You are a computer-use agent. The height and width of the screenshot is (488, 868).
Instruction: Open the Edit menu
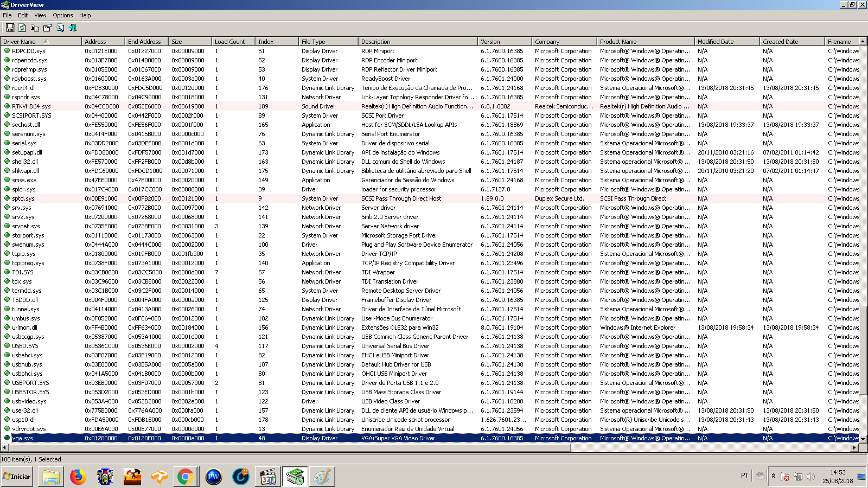[x=23, y=15]
